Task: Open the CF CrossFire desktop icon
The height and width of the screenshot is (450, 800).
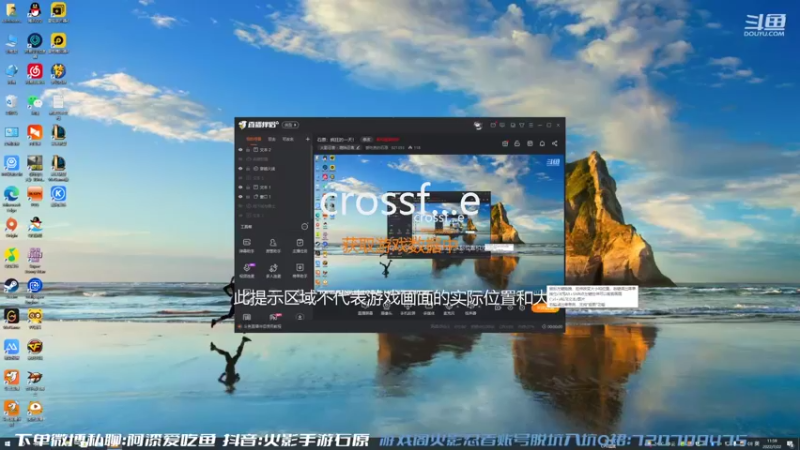Action: pos(35,349)
